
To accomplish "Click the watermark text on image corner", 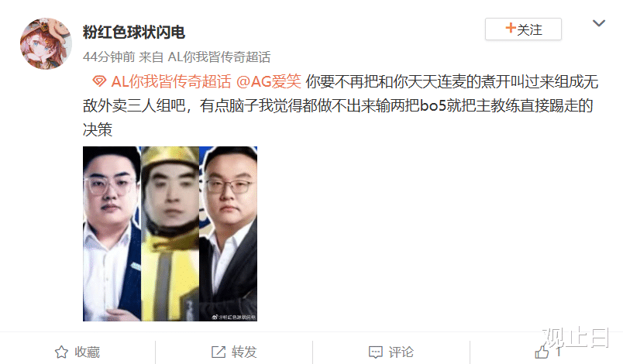I will point(234,317).
